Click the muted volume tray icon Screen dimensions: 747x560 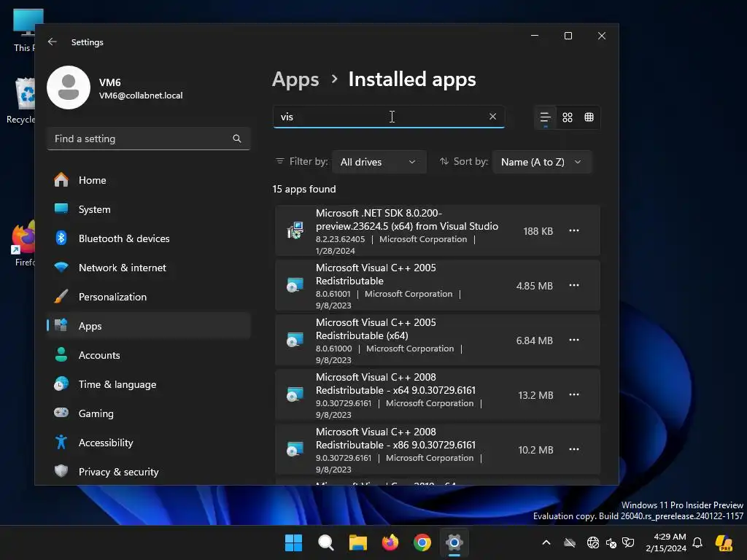(611, 542)
